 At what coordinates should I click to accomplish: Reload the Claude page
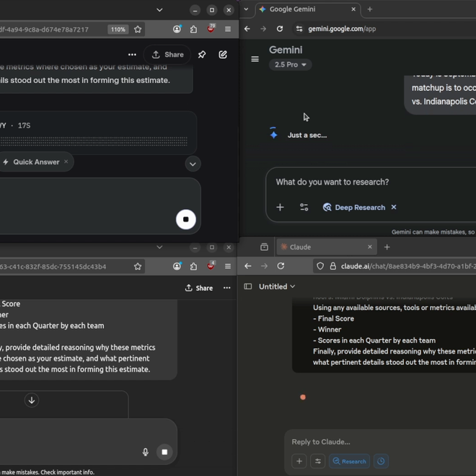tap(281, 266)
